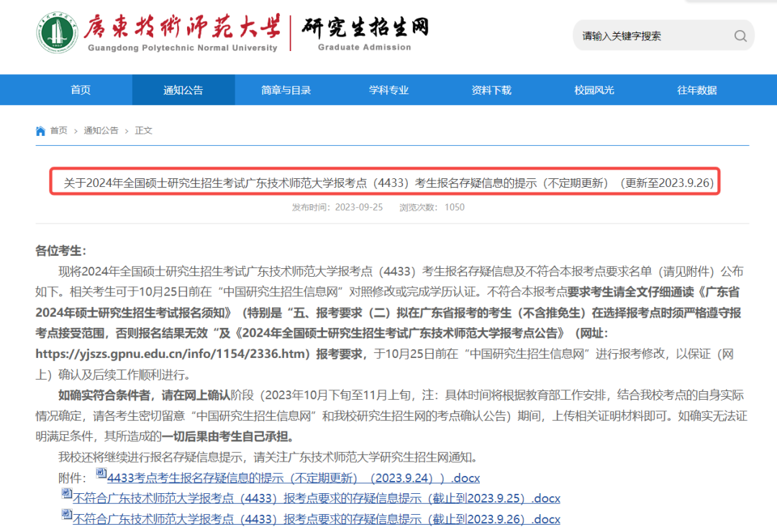Click bold text 如确实符合条件者，请在网上确认
The image size is (777, 532).
tap(144, 395)
